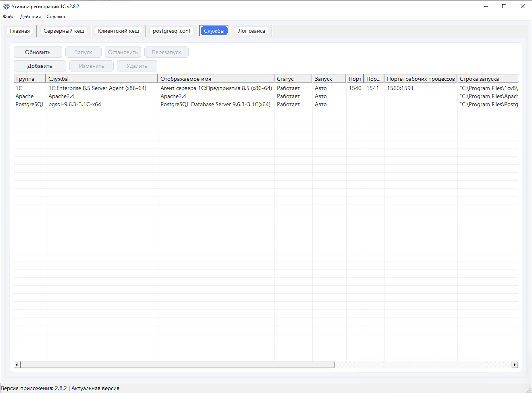Click Агент сервера 1С:Предприятия 8.5 display name
Screen dimensions: 532x393
[216, 88]
